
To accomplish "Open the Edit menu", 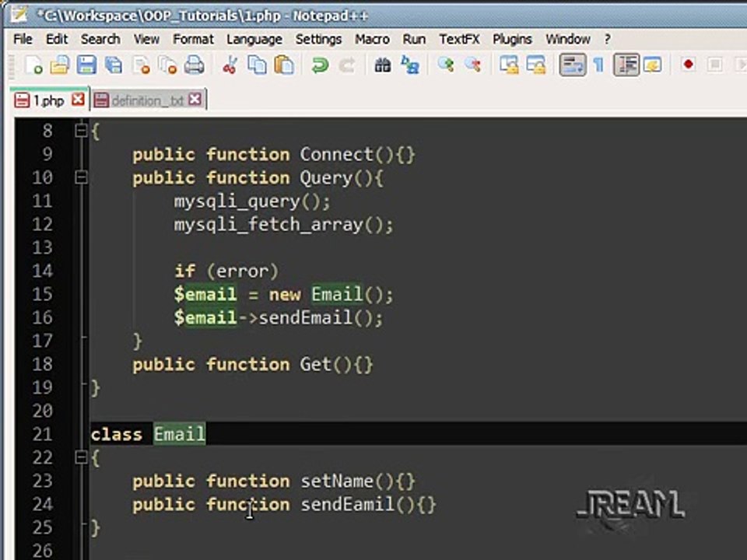I will click(x=57, y=39).
